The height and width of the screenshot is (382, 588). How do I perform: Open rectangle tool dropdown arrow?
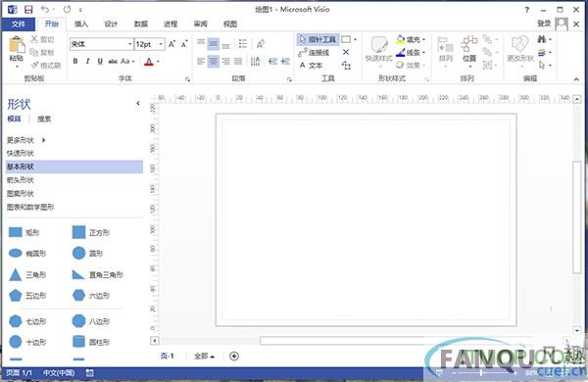point(355,39)
